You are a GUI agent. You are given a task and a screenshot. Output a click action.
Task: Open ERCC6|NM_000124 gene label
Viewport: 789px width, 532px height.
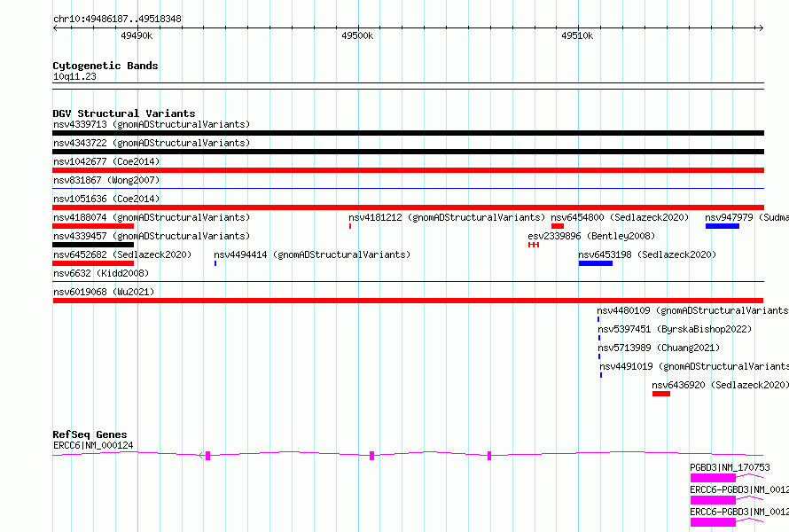click(x=93, y=445)
